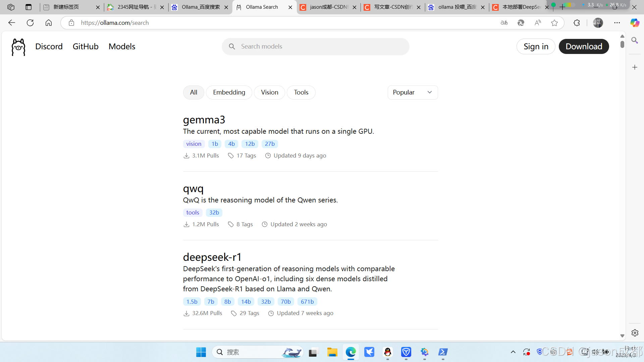Open the Popular sort dropdown
Viewport: 644px width, 362px height.
pos(413,92)
